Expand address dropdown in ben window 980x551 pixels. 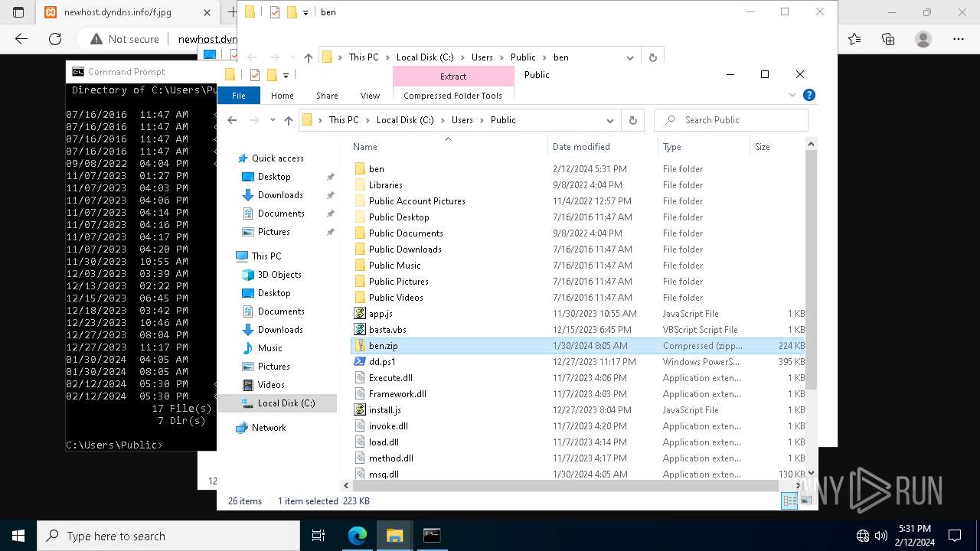[630, 57]
